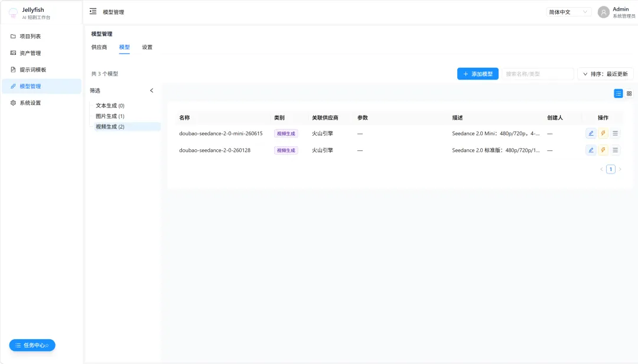The height and width of the screenshot is (364, 638).
Task: Open more menu for doubao-seedance-2-0-260128
Action: click(615, 150)
